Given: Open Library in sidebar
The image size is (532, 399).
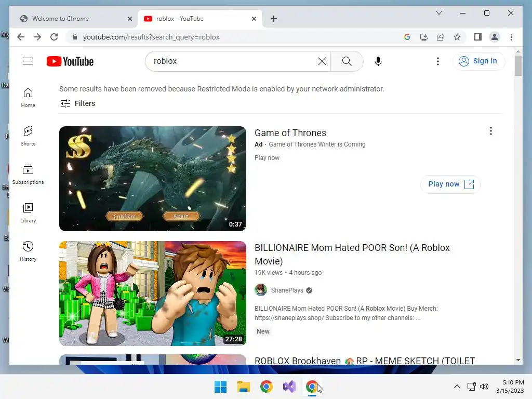Looking at the screenshot, I should coord(28,212).
